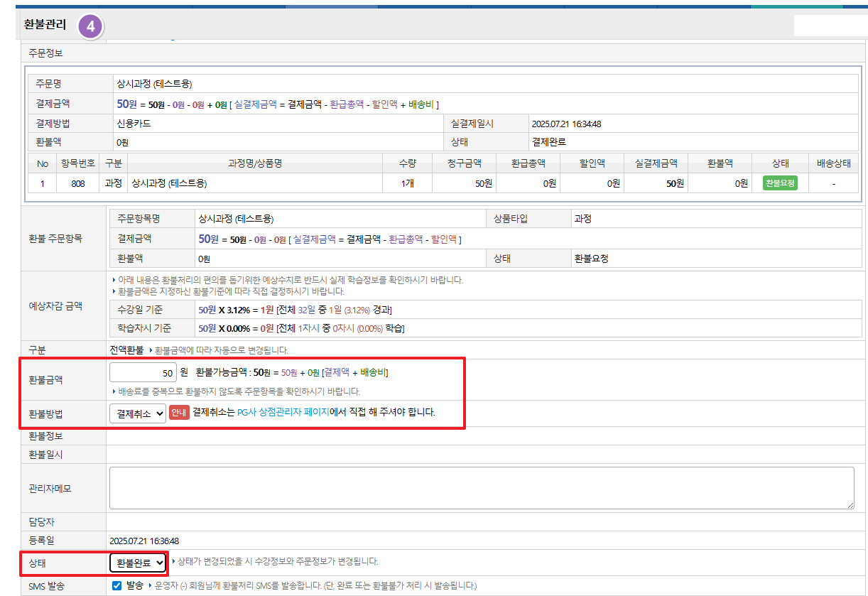Image resolution: width=868 pixels, height=596 pixels.
Task: Open the 상태 환불완료 dropdown
Action: coord(138,563)
